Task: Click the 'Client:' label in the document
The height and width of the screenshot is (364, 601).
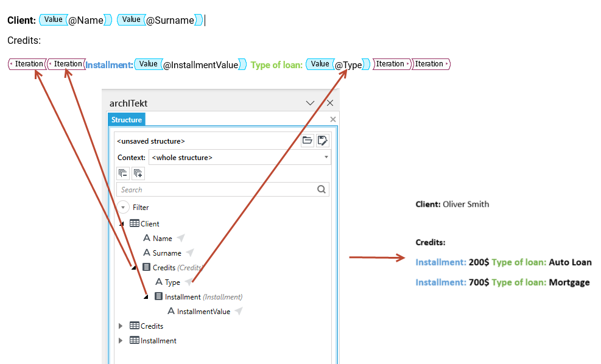Action: point(21,20)
